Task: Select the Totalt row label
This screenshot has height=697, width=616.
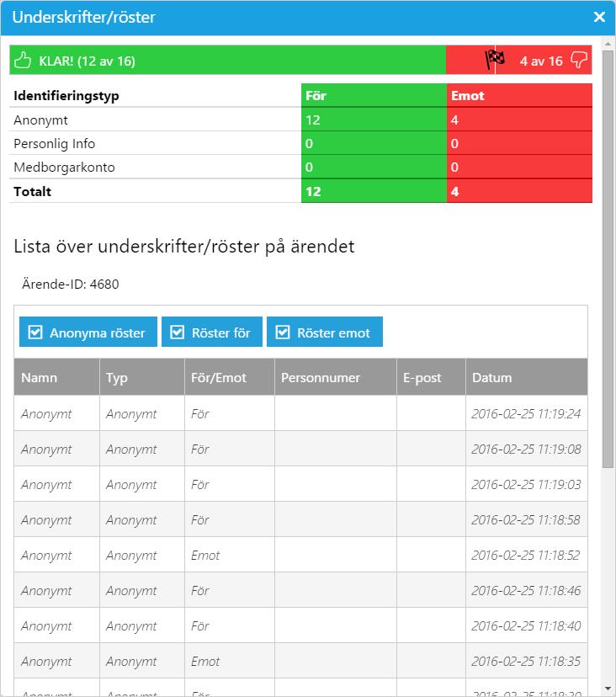Action: (x=33, y=192)
